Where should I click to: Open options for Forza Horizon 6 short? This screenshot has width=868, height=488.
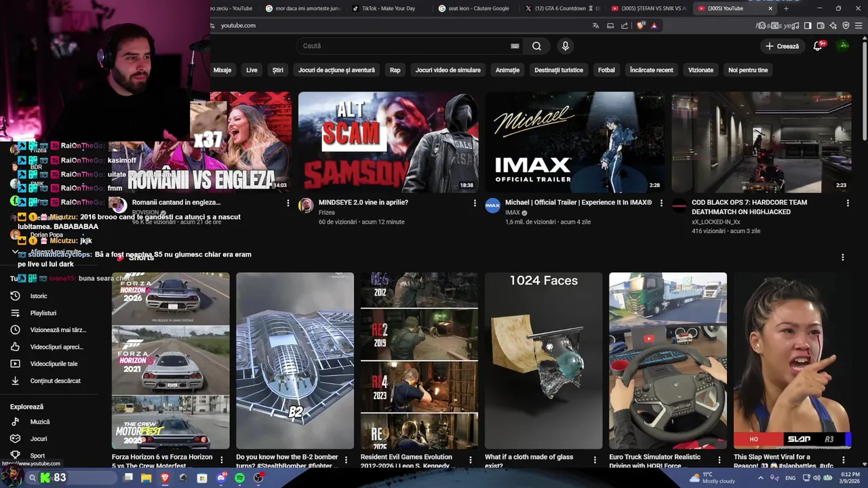222,460
